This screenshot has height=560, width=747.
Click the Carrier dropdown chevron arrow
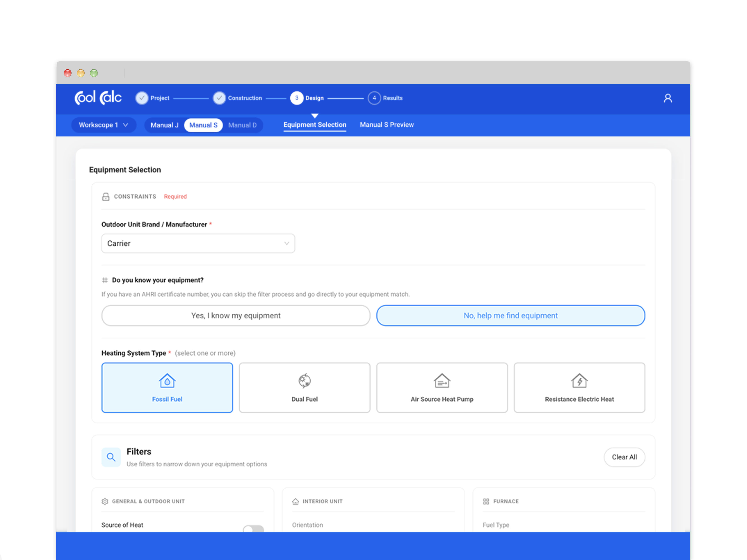(x=286, y=243)
